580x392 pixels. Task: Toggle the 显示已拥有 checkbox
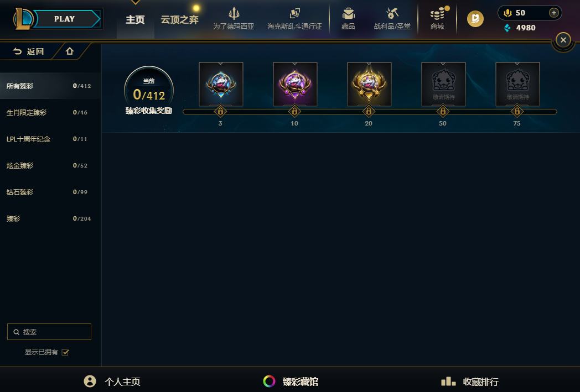(x=65, y=352)
